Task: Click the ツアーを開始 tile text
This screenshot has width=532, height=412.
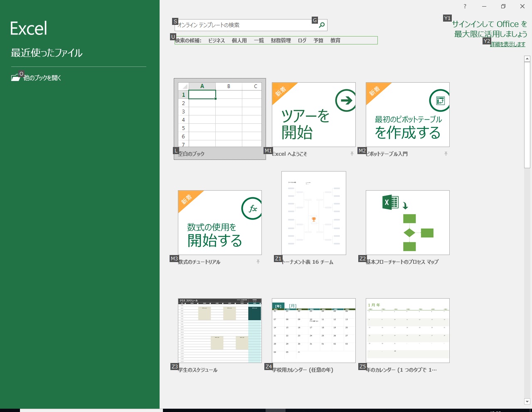Action: pyautogui.click(x=305, y=124)
